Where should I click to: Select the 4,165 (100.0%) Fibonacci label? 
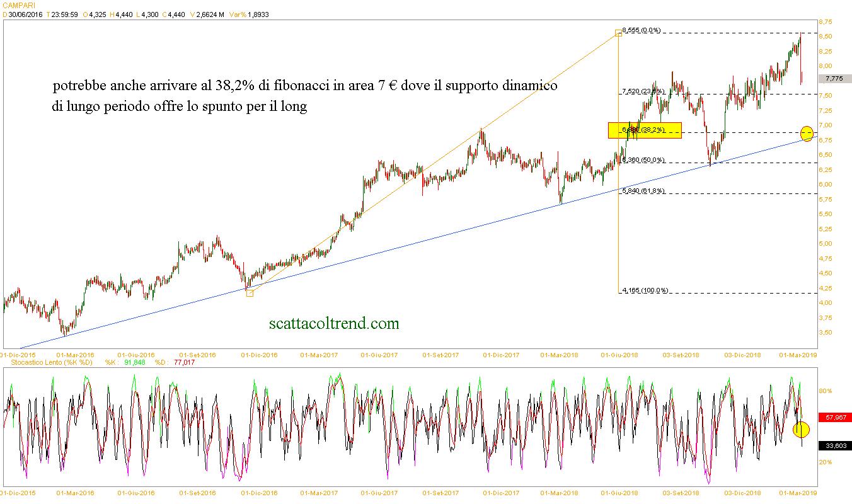coord(645,290)
